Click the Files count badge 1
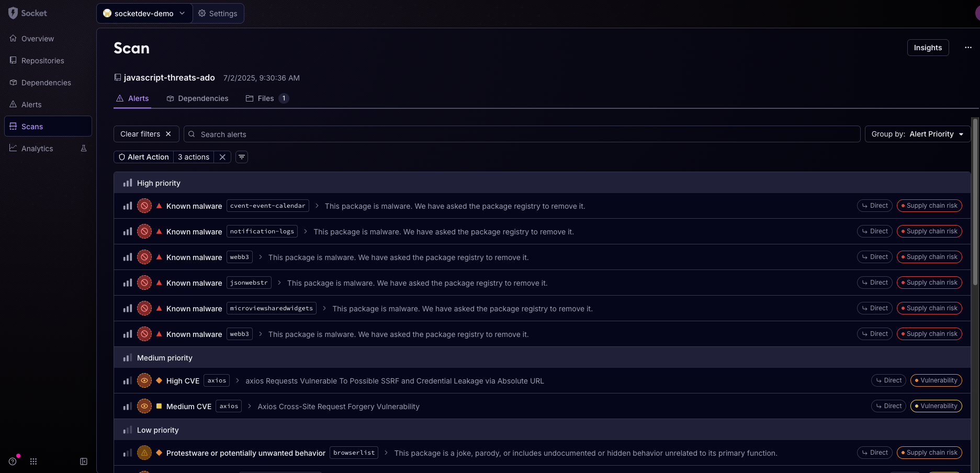 [x=284, y=98]
